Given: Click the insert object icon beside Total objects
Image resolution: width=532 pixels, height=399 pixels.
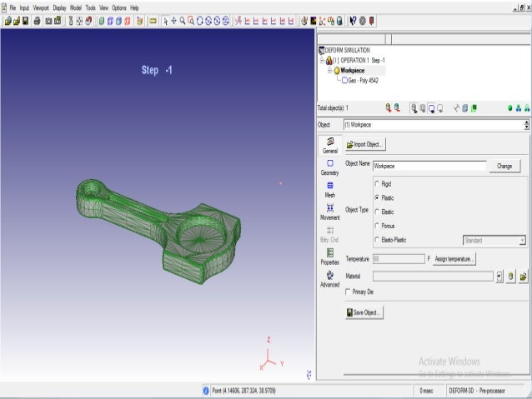Looking at the screenshot, I should click(389, 108).
